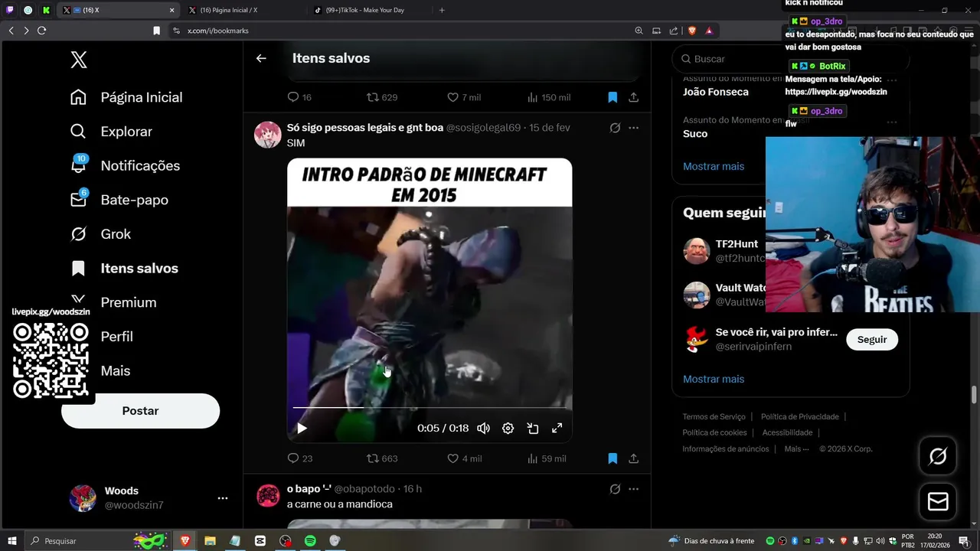Open João Fonseca trending topic
Screen dimensions: 980x551
coord(716,92)
